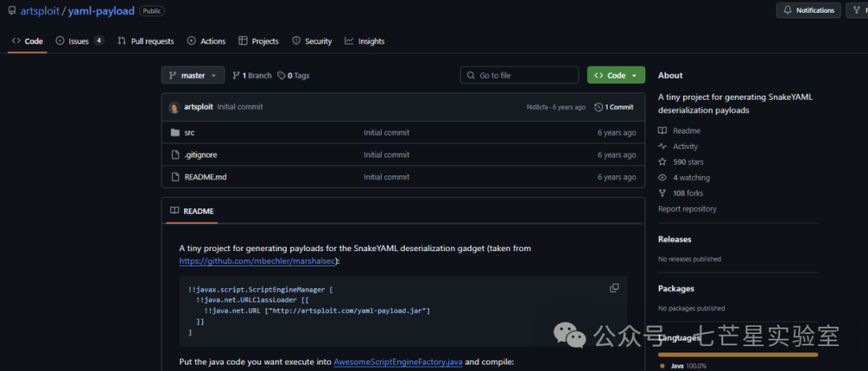Open artsploit author name in commit row
Screen dimensions: 868x371
tap(199, 107)
